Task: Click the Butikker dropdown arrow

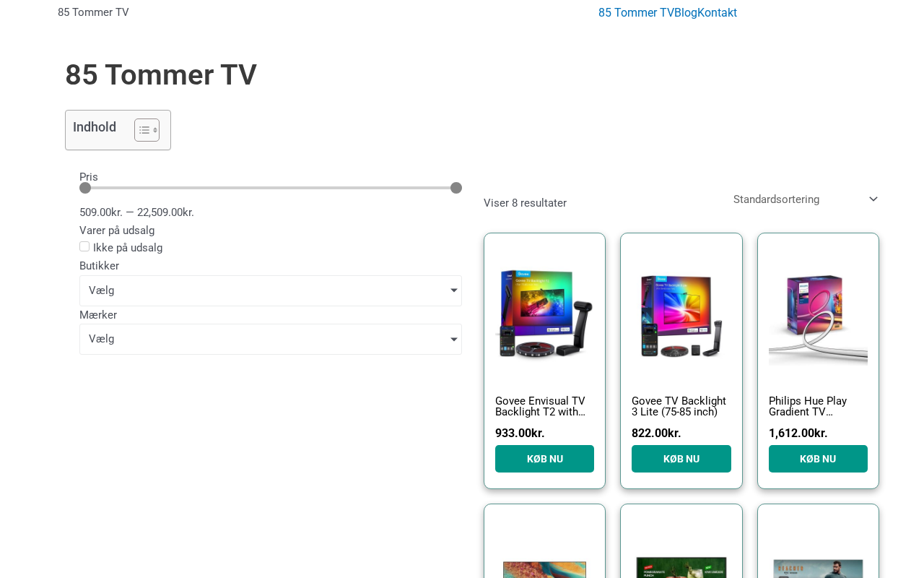Action: click(453, 290)
